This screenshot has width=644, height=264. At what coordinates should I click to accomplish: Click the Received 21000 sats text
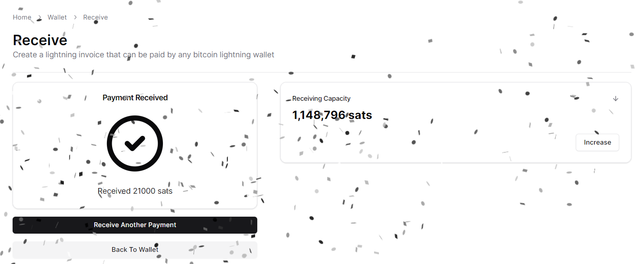tap(135, 191)
